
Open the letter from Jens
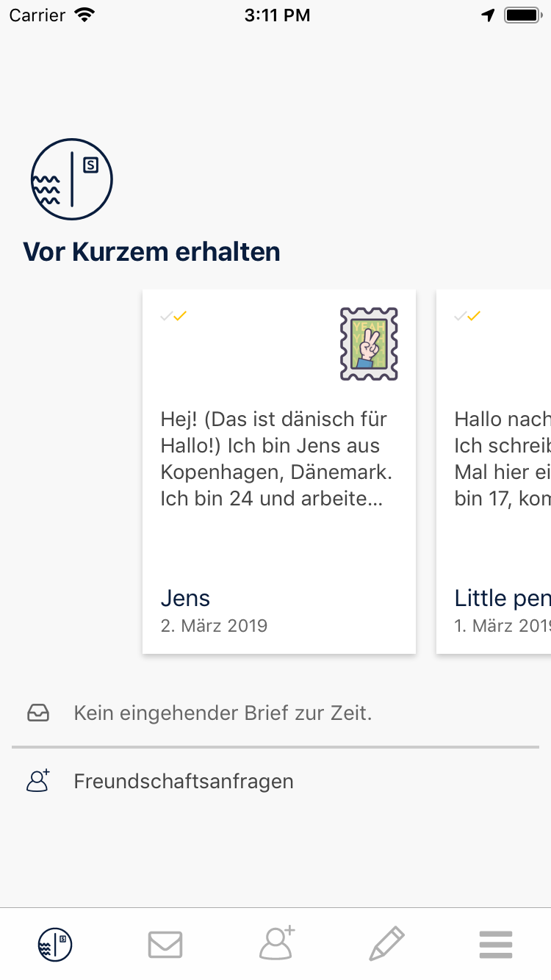coord(279,472)
